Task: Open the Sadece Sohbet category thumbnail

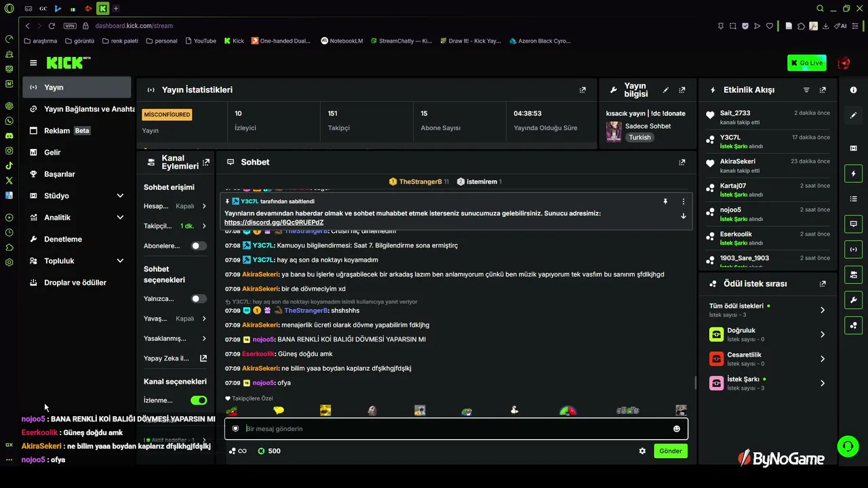Action: coord(614,131)
